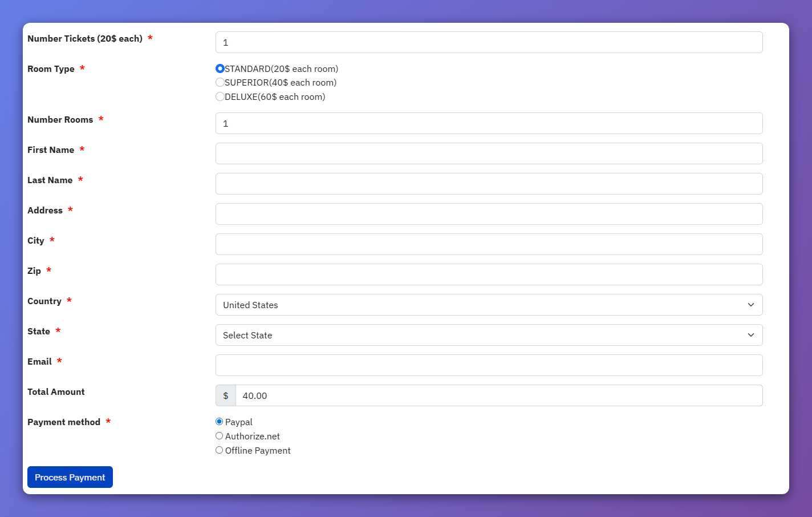Click the Number Tickets input field

click(x=489, y=42)
